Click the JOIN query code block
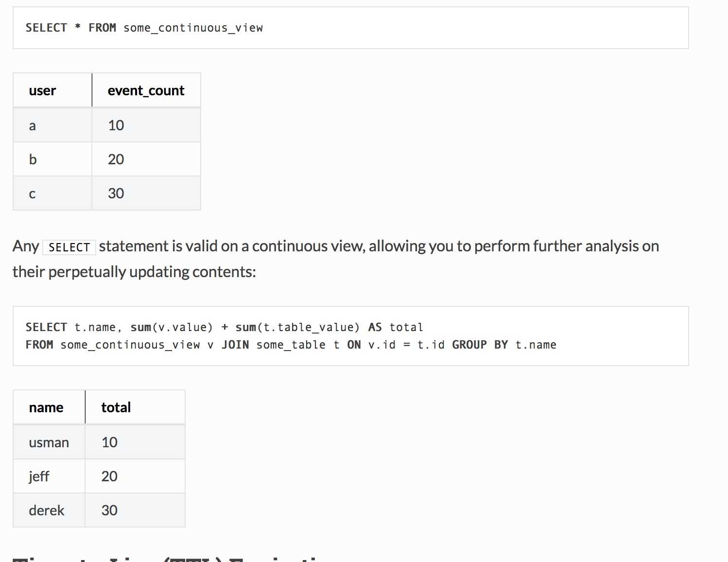Screen dimensions: 728x562 click(350, 336)
